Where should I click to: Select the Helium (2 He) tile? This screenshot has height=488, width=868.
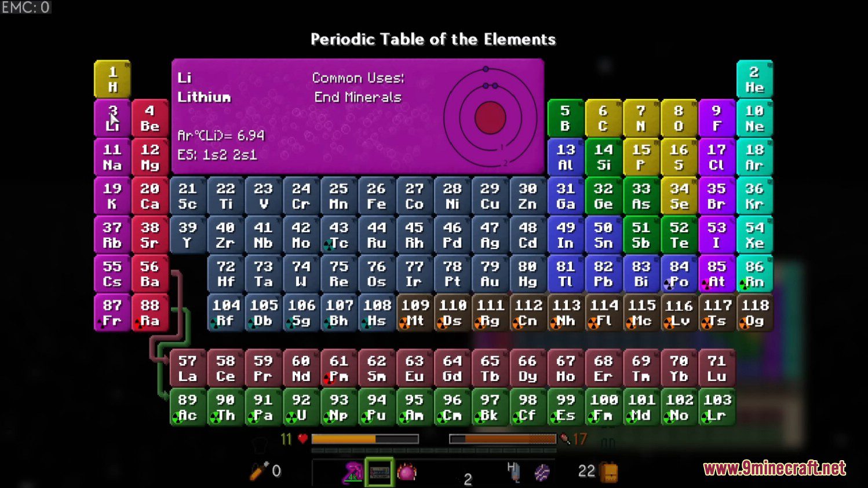coord(754,79)
